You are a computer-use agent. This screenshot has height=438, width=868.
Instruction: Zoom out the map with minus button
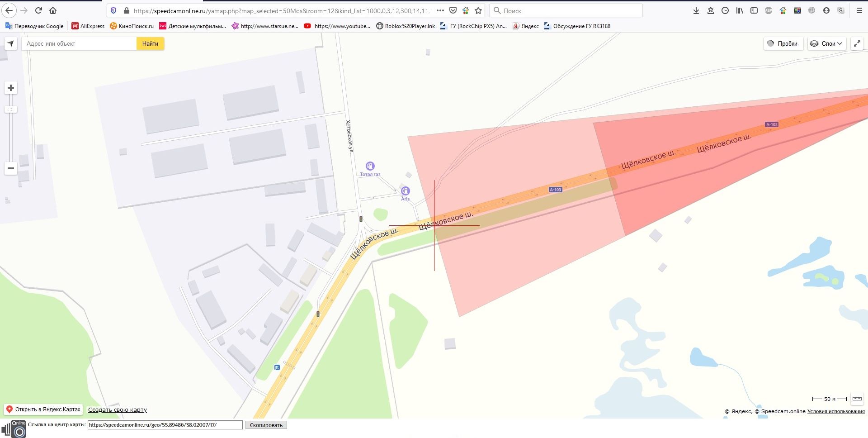click(x=11, y=168)
